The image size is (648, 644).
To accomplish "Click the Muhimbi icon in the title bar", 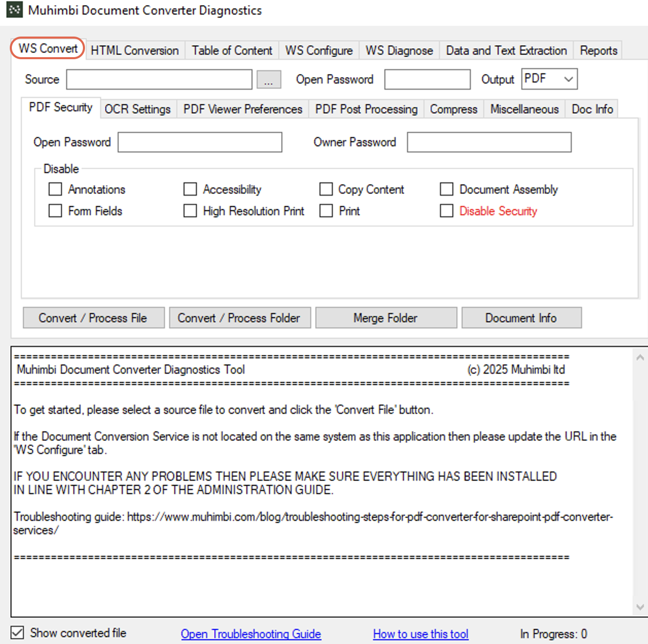I will tap(15, 10).
